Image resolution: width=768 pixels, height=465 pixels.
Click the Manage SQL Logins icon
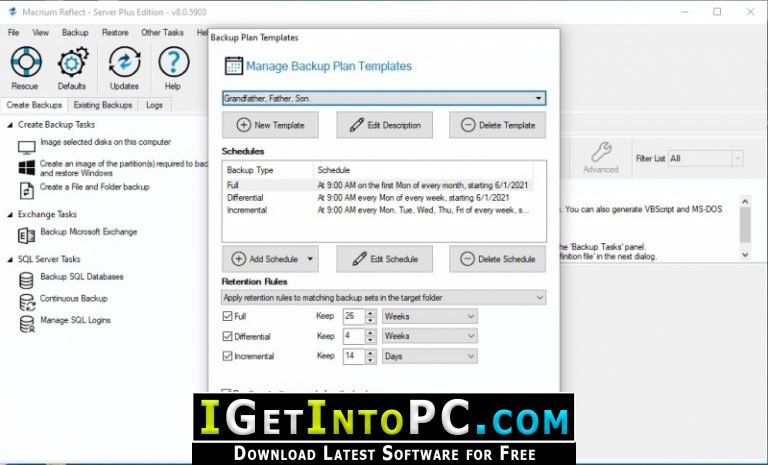[27, 324]
